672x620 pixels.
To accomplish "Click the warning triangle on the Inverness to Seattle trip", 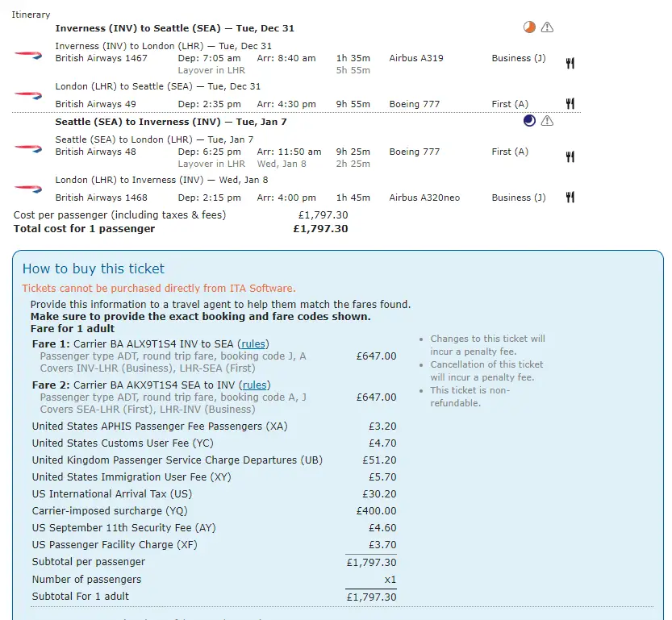I will [x=547, y=27].
